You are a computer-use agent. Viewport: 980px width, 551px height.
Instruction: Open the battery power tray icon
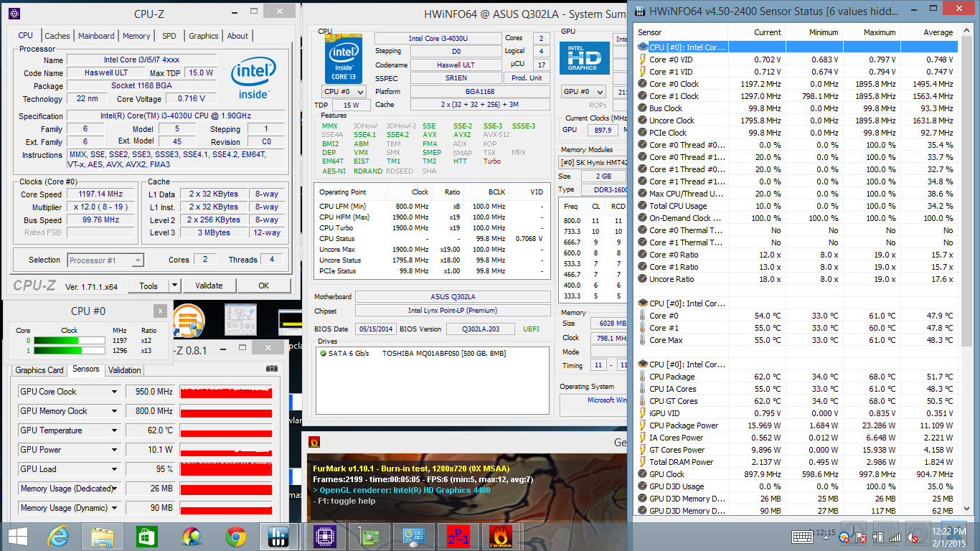tap(877, 537)
